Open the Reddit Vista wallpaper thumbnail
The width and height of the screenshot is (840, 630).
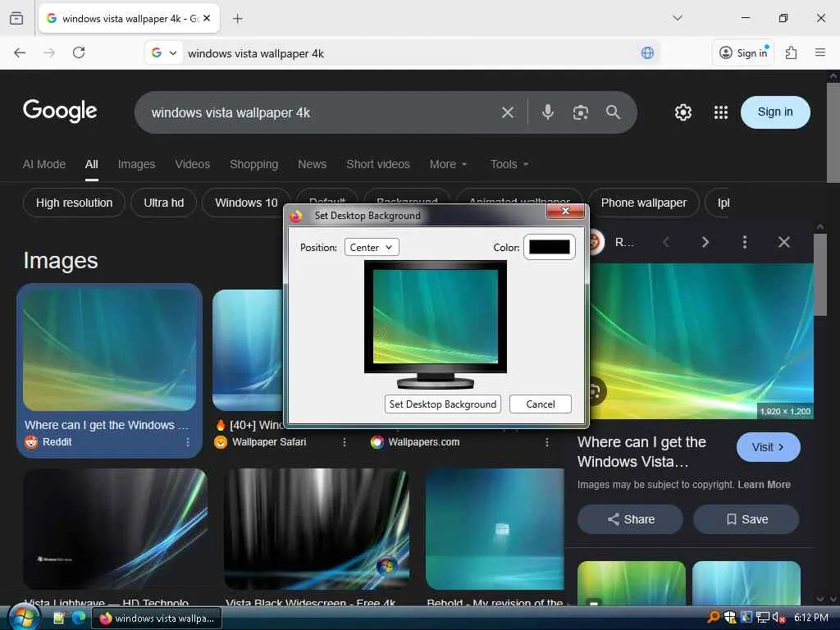click(x=109, y=349)
